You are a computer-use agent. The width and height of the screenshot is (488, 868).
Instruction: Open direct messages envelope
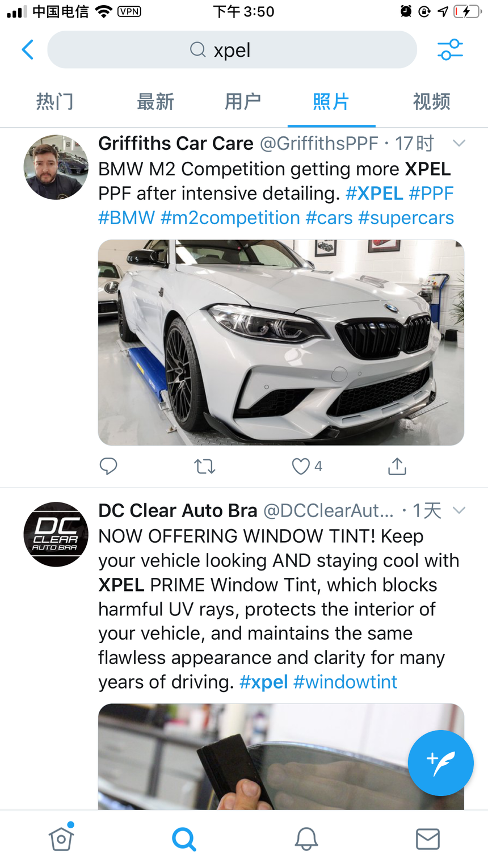[427, 839]
